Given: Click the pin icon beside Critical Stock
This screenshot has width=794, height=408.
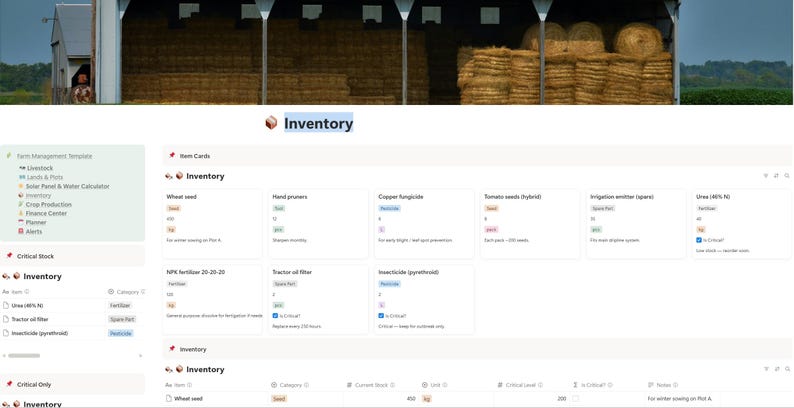Looking at the screenshot, I should point(9,256).
